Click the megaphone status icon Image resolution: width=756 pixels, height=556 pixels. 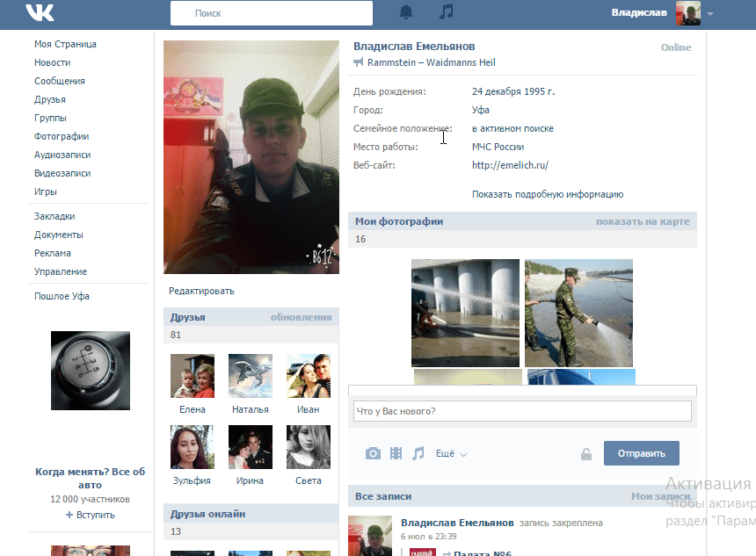pos(359,63)
